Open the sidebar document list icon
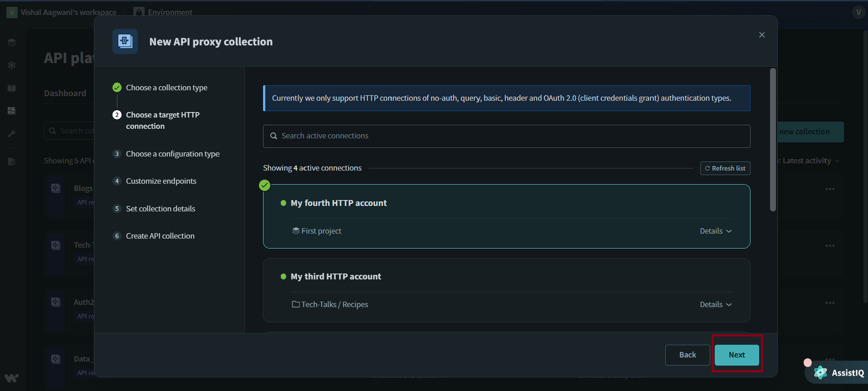 (x=12, y=161)
